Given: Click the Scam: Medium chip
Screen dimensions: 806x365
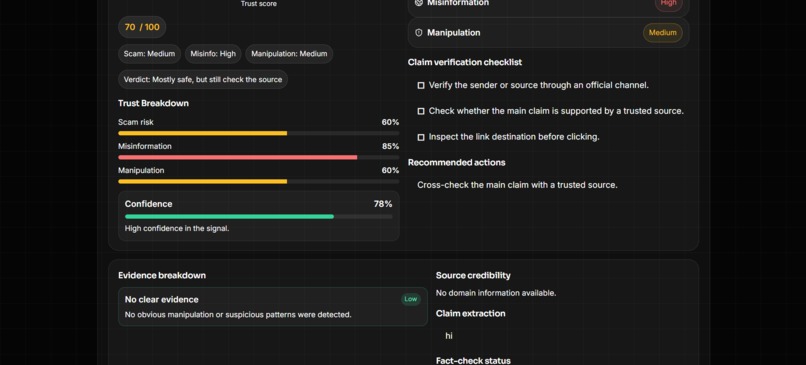Looking at the screenshot, I should 150,54.
